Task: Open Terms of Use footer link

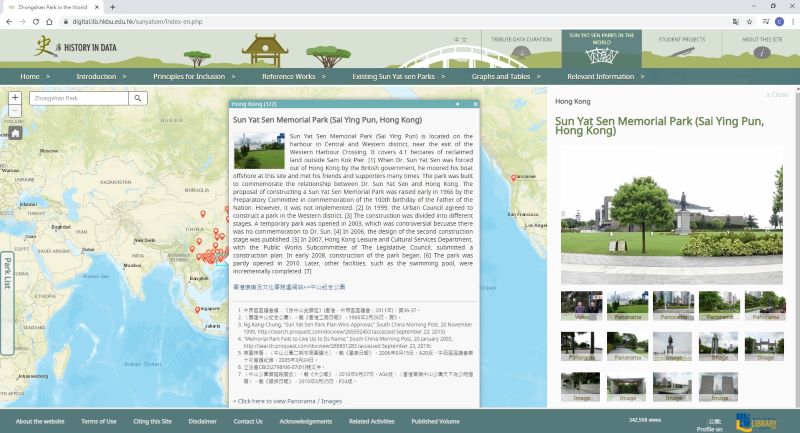Action: [x=99, y=422]
